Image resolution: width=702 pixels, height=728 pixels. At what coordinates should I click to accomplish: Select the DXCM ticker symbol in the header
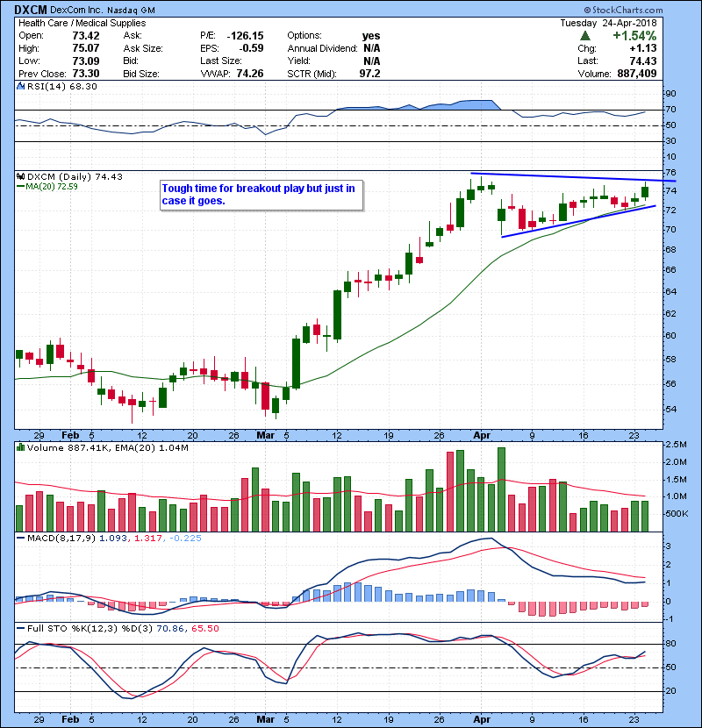[31, 10]
